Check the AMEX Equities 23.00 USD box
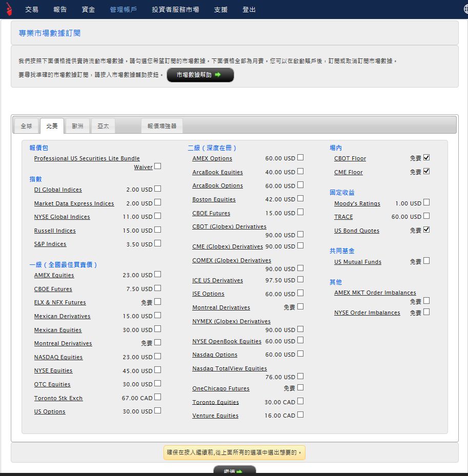Screen dimensions: 468x476 point(157,275)
